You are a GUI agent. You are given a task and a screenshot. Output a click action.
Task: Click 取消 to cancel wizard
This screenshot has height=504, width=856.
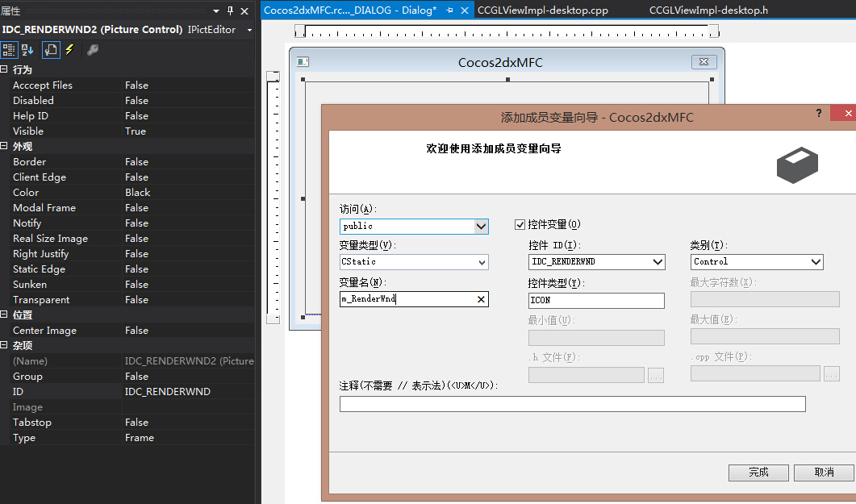[824, 473]
